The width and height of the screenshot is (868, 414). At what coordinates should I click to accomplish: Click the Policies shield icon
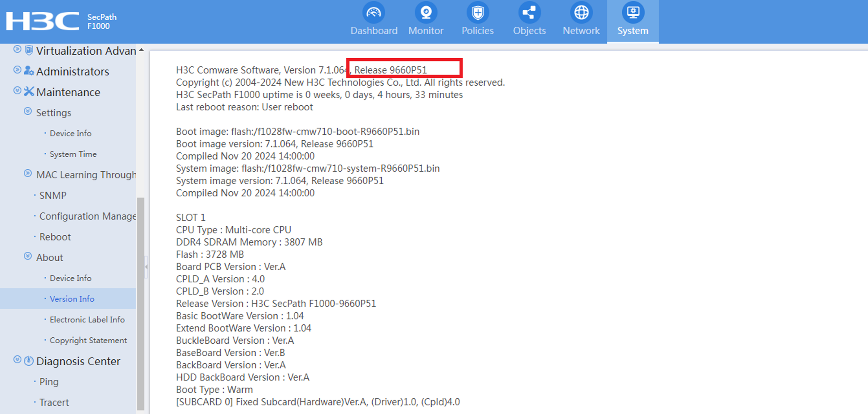coord(478,13)
